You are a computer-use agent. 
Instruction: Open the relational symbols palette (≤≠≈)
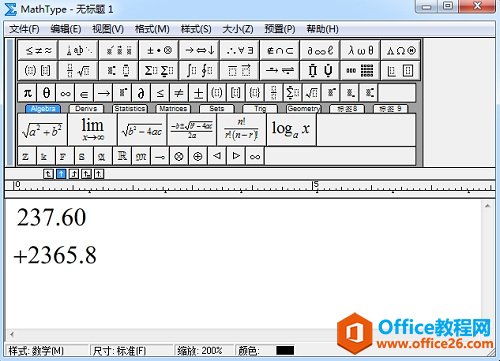click(x=38, y=50)
